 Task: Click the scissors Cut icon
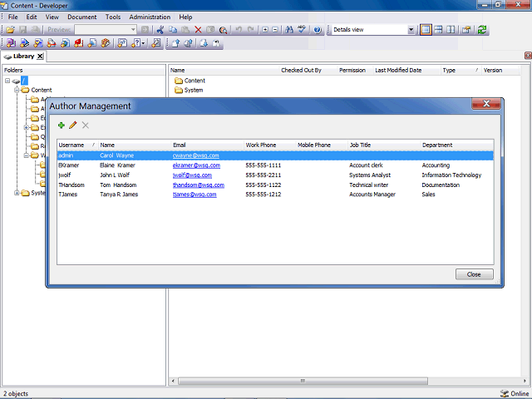point(160,30)
